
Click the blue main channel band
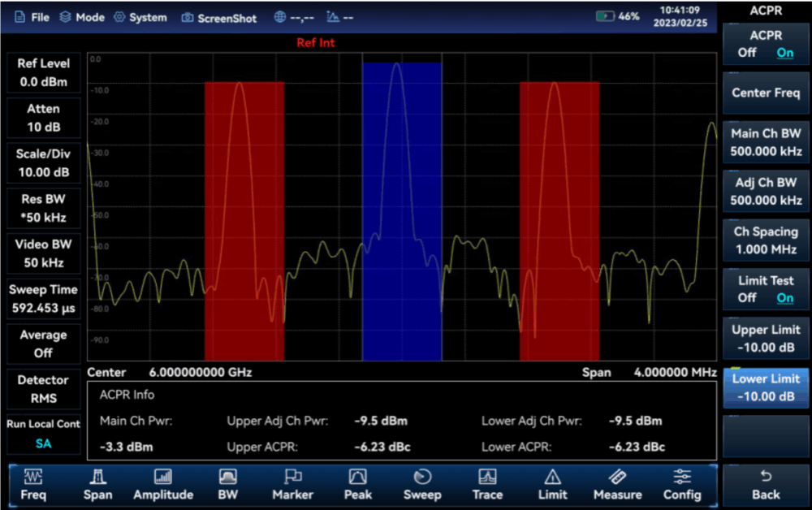click(x=402, y=211)
